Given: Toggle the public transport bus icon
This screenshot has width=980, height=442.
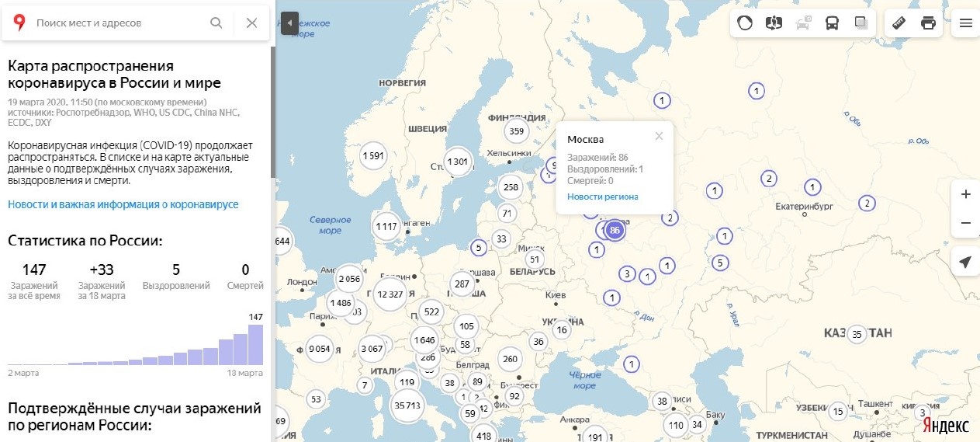Looking at the screenshot, I should tap(832, 23).
